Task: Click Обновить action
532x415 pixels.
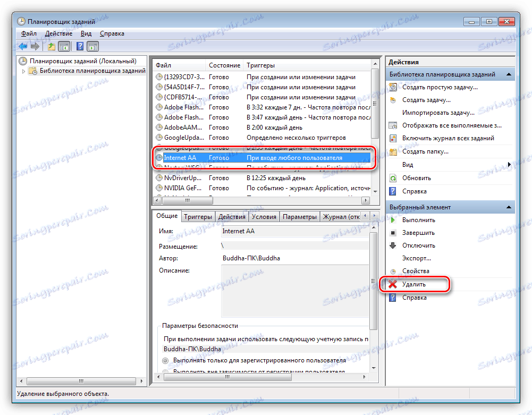Action: [x=416, y=178]
